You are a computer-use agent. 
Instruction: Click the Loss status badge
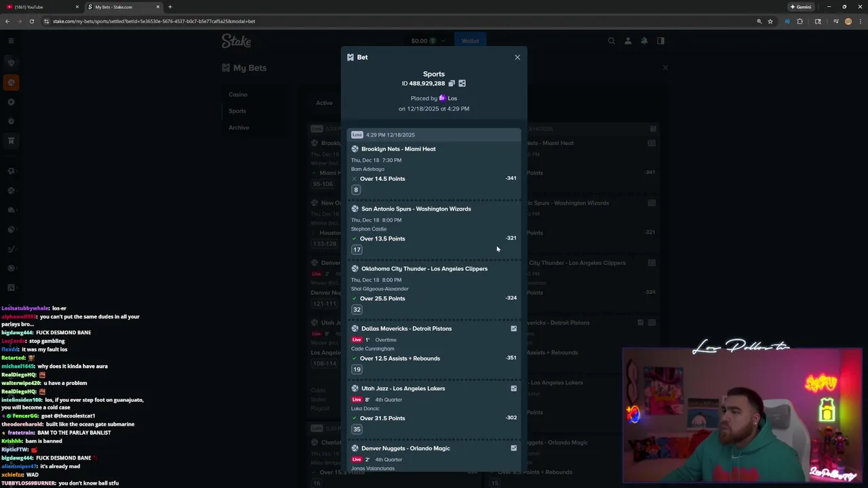pos(357,135)
